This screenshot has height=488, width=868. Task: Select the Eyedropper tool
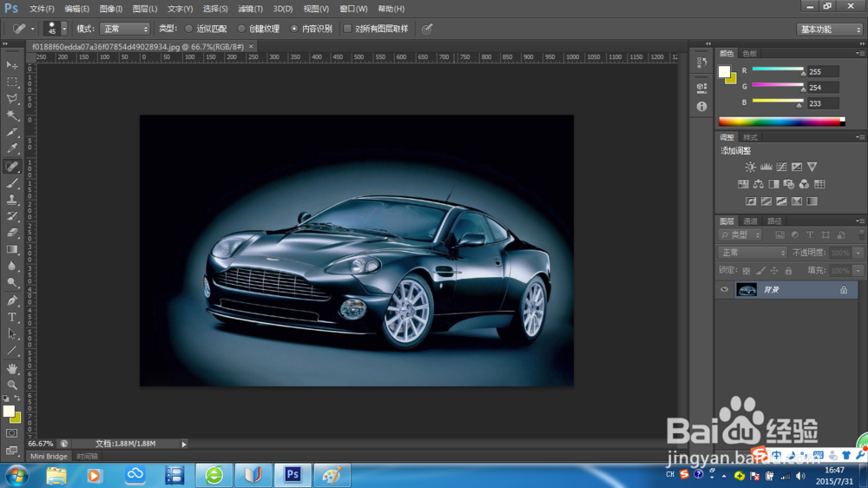[x=11, y=148]
